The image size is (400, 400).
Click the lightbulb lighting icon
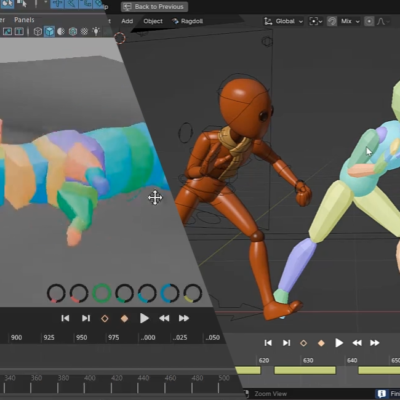click(x=96, y=31)
